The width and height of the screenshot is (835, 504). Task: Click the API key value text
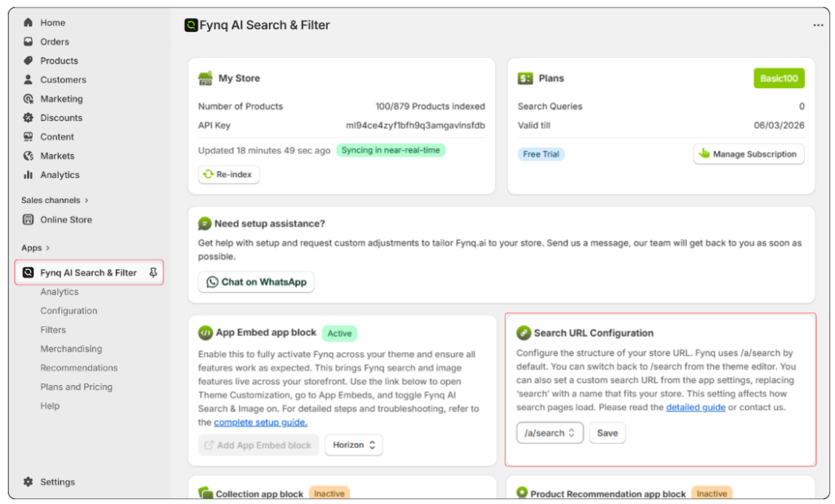pyautogui.click(x=415, y=126)
